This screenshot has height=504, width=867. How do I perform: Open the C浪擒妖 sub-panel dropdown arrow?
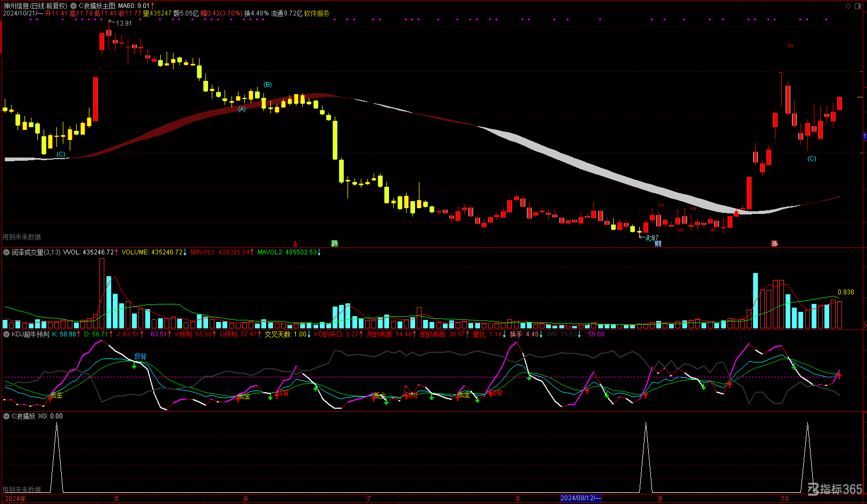[6, 416]
